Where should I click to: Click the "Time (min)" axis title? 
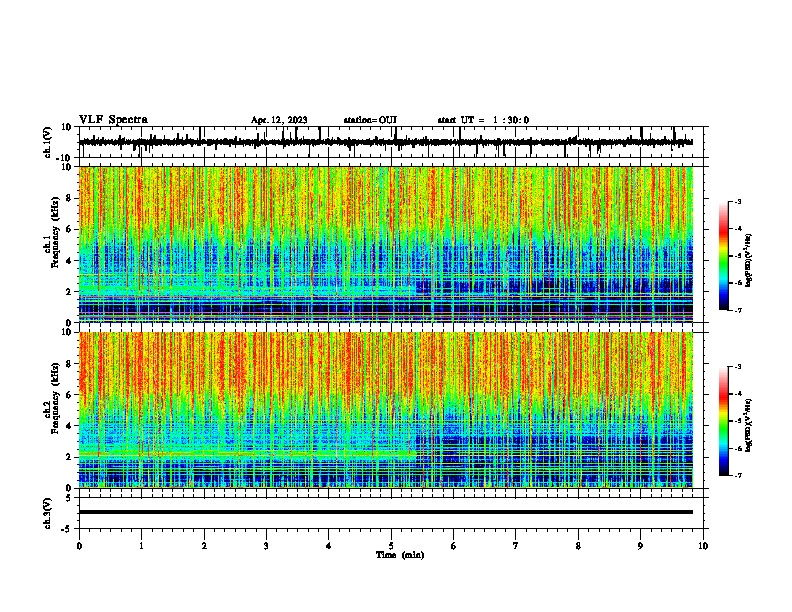tap(400, 555)
